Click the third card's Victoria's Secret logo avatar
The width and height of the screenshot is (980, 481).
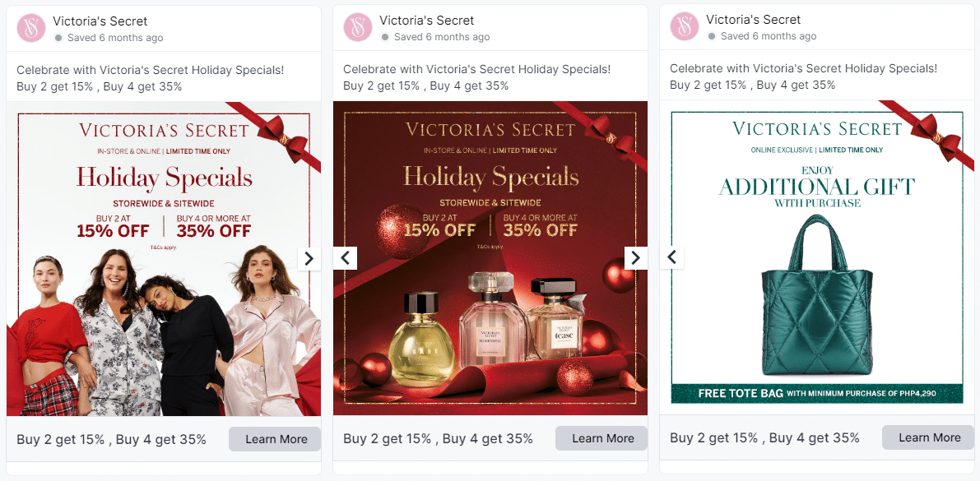pyautogui.click(x=685, y=27)
